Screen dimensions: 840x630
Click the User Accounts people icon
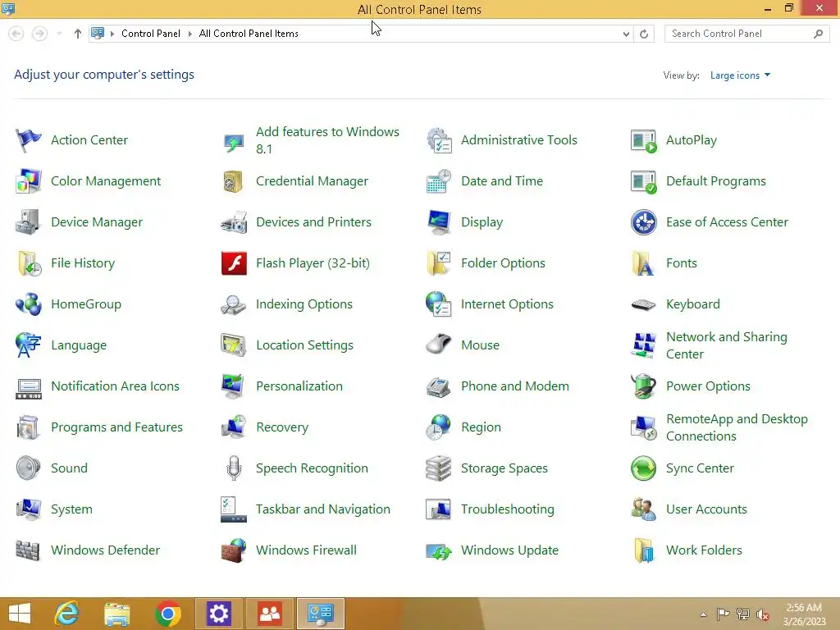point(643,509)
